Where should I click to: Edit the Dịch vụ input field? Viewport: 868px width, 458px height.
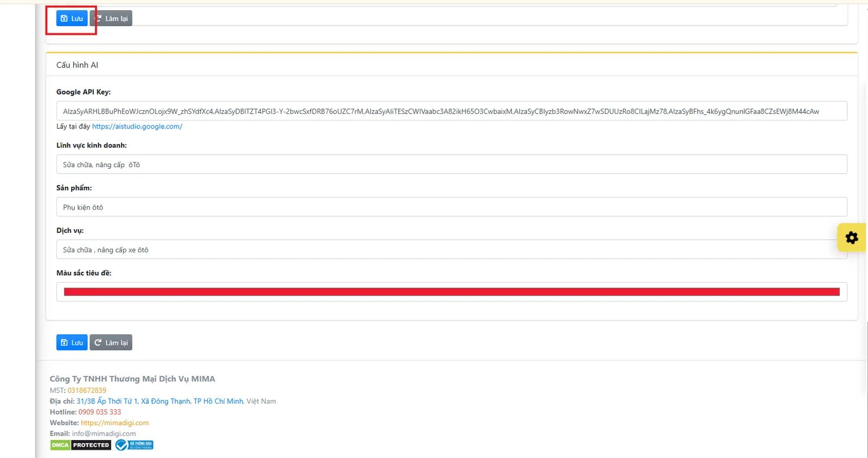tap(451, 250)
